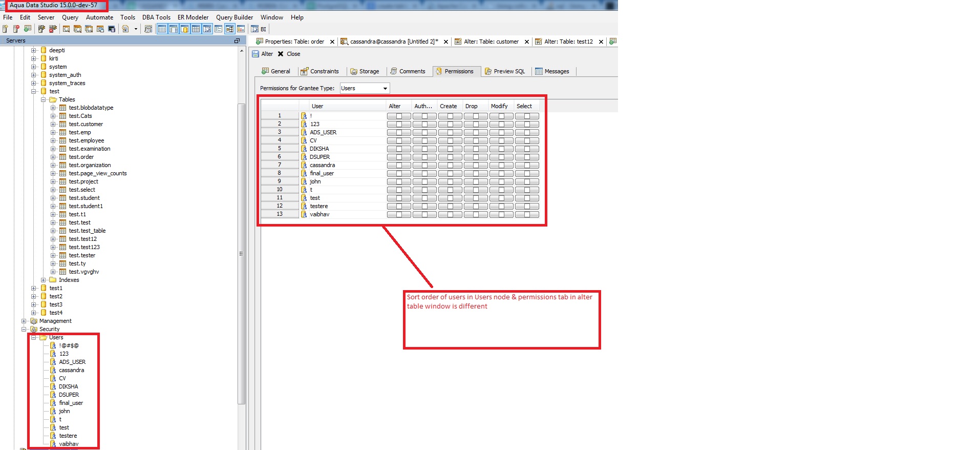980x450 pixels.
Task: Click the table icon beside test.customer
Action: [x=62, y=124]
